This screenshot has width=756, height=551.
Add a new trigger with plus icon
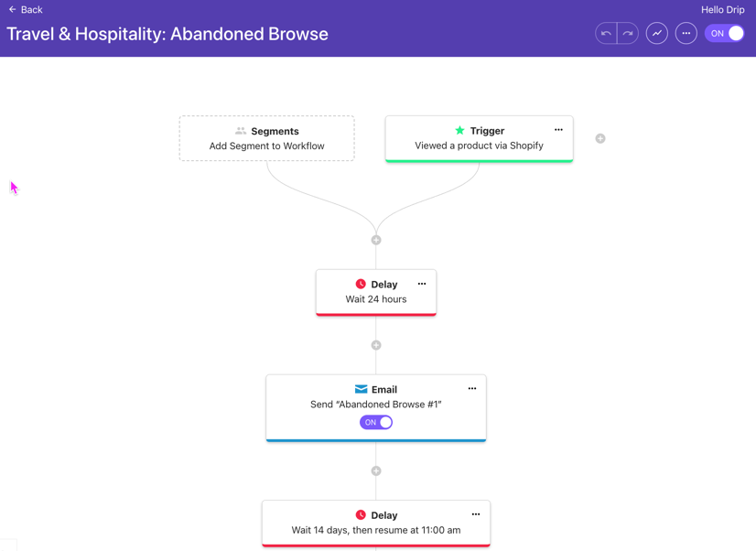pos(600,139)
